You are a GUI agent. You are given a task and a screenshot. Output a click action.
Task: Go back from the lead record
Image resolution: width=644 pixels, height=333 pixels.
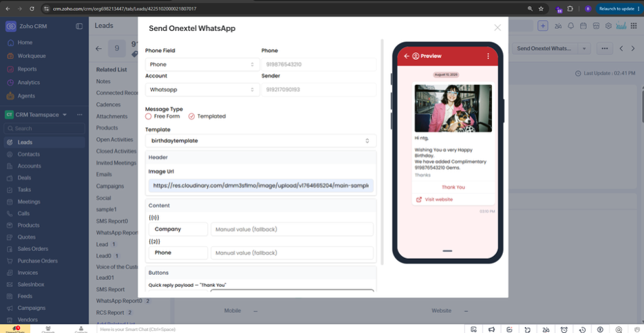98,48
